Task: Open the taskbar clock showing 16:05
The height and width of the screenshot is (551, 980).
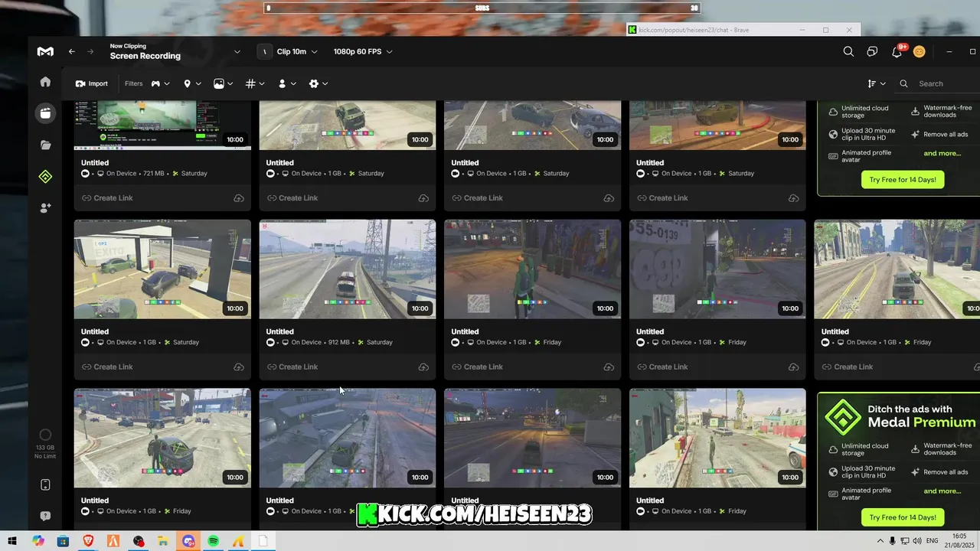Action: [960, 541]
